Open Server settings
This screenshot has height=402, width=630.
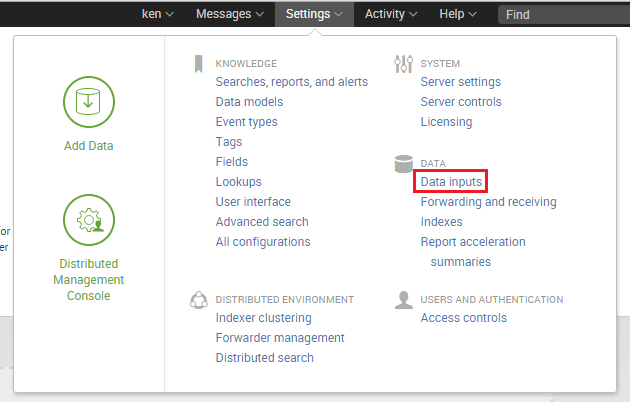click(460, 82)
